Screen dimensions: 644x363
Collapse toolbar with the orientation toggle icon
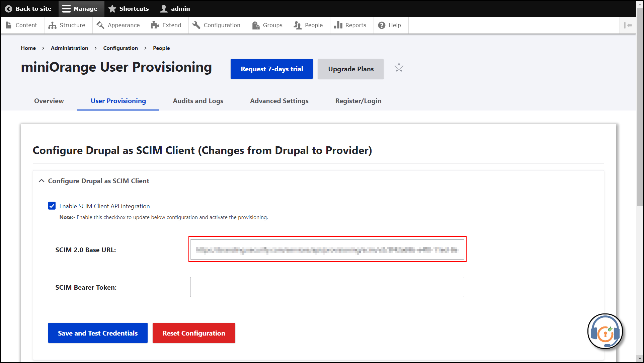[628, 25]
